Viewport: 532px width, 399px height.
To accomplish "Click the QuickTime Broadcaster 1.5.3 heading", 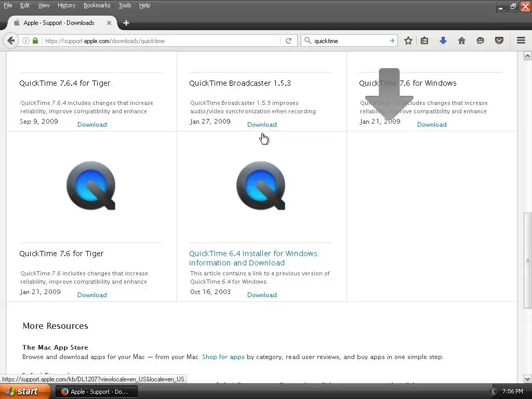I will click(240, 83).
